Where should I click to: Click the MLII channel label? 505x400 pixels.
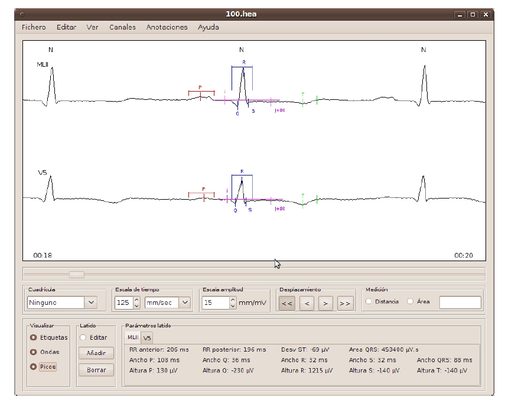click(42, 64)
